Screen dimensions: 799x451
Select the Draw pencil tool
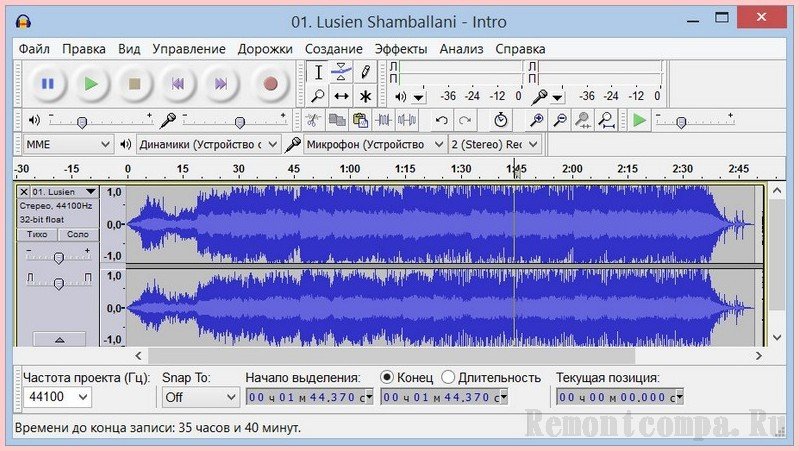(365, 72)
